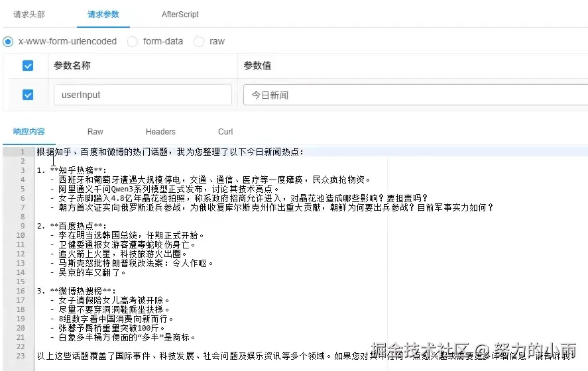Click the 今日新闻 parameter value field
This screenshot has width=588, height=371.
point(416,95)
